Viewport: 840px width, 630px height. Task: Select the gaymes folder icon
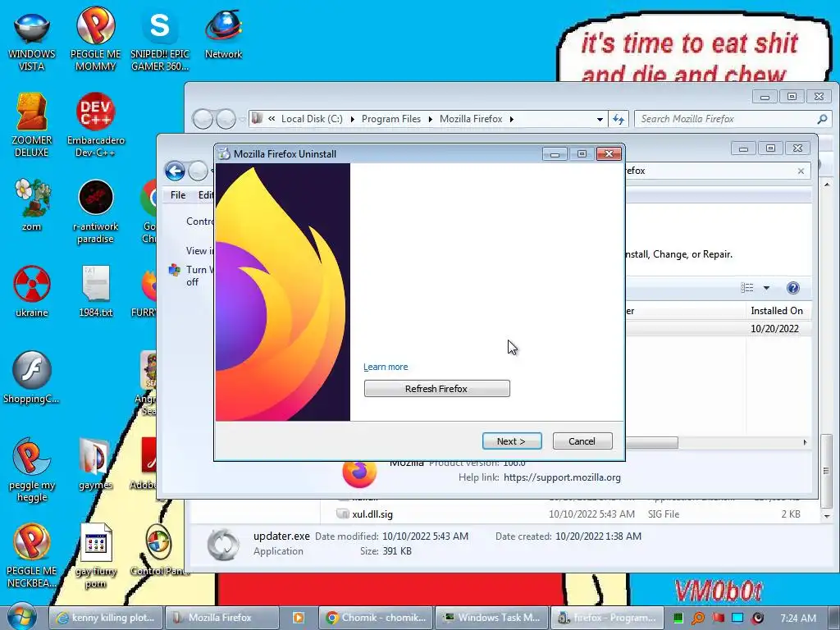point(95,464)
